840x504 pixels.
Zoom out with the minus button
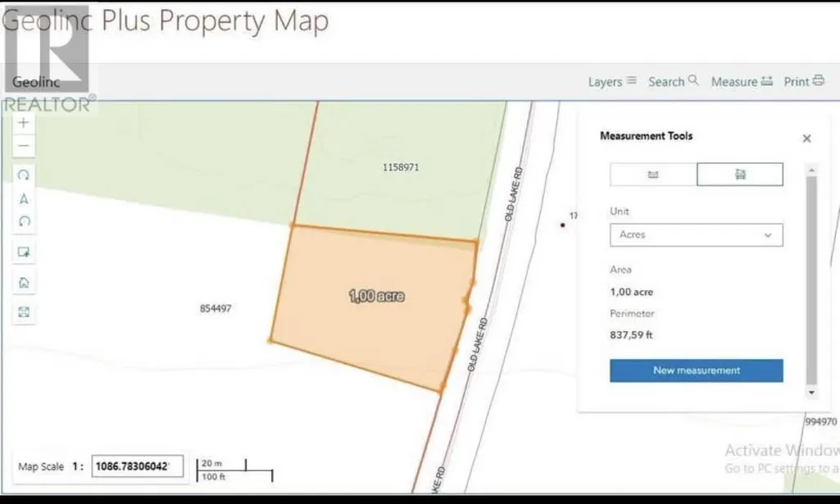(x=23, y=146)
